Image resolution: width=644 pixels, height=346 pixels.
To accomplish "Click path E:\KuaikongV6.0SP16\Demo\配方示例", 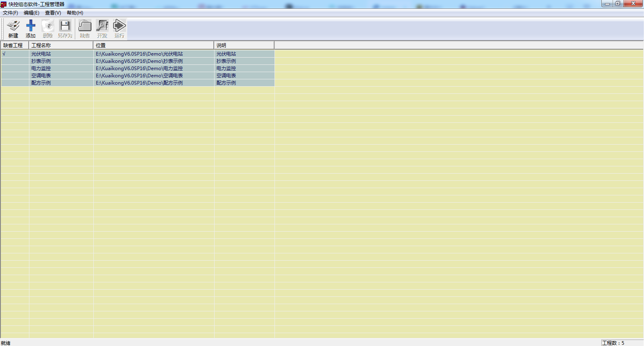I will pyautogui.click(x=139, y=83).
